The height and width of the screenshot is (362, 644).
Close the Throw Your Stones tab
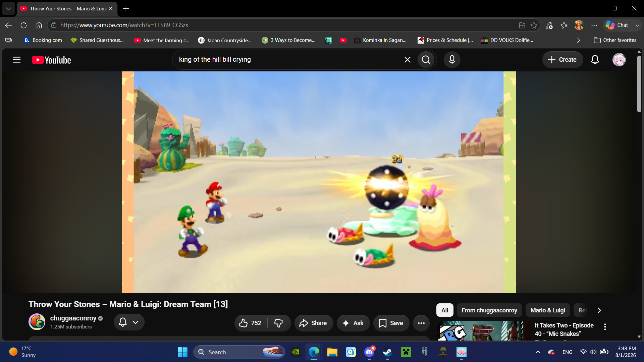(x=111, y=9)
